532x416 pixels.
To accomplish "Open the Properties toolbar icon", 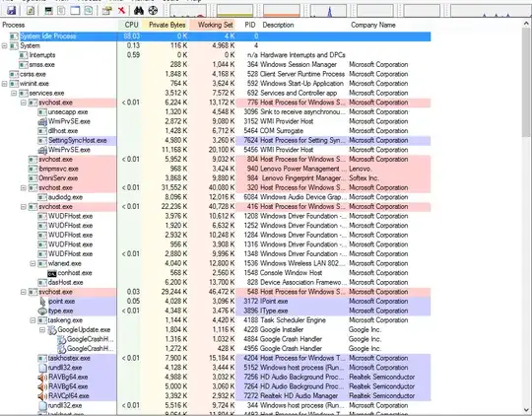I will [106, 11].
